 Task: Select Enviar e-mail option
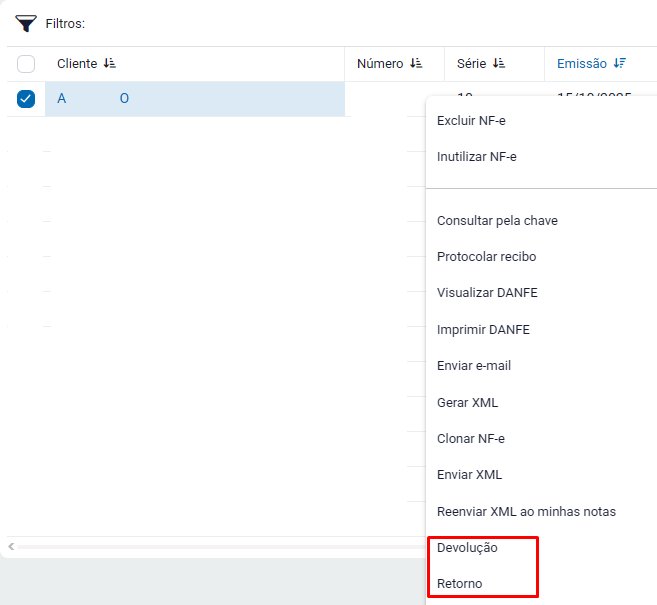[x=474, y=366]
